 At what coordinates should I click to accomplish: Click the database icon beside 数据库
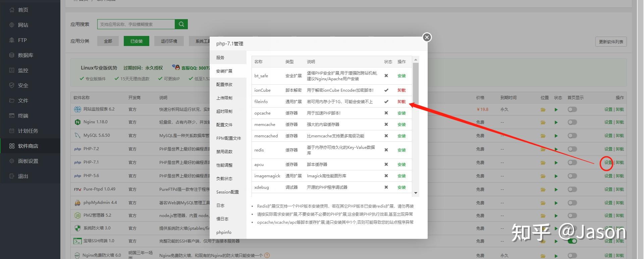pyautogui.click(x=12, y=55)
